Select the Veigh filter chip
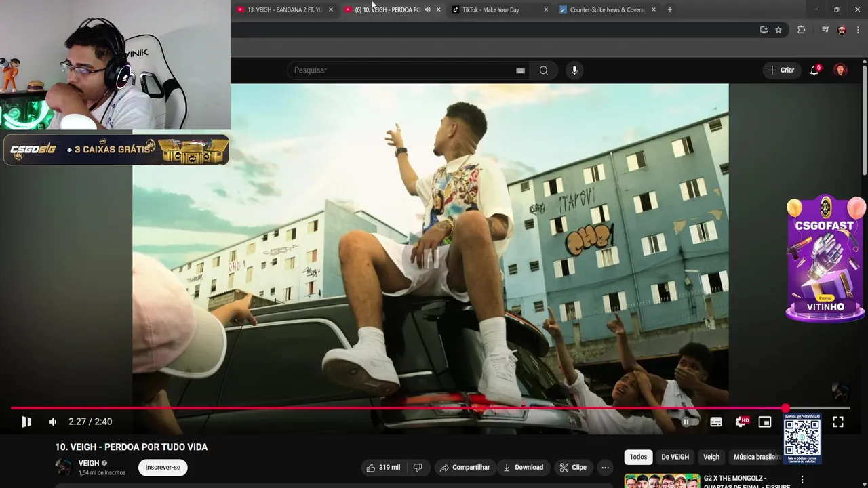The image size is (868, 488). 711,457
